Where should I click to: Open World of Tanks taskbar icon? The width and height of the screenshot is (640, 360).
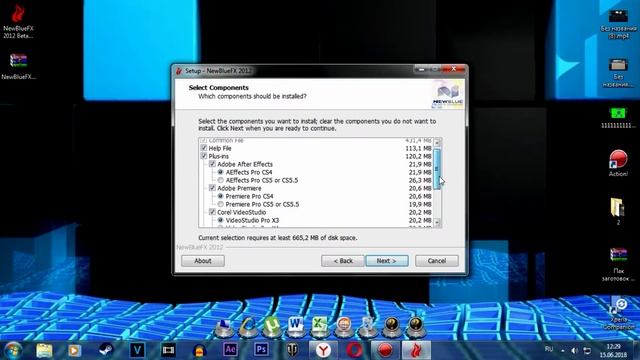pos(292,350)
